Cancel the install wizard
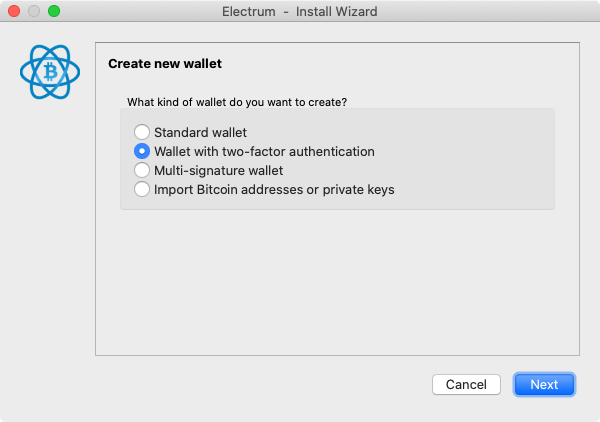This screenshot has width=600, height=422. pyautogui.click(x=466, y=385)
